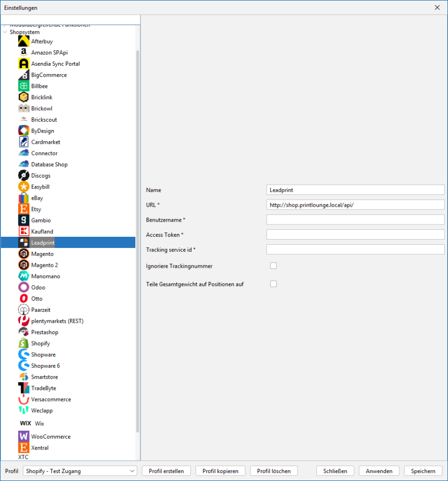Click the Profil erstellen button
Screen dimensions: 448x481
coord(166,471)
